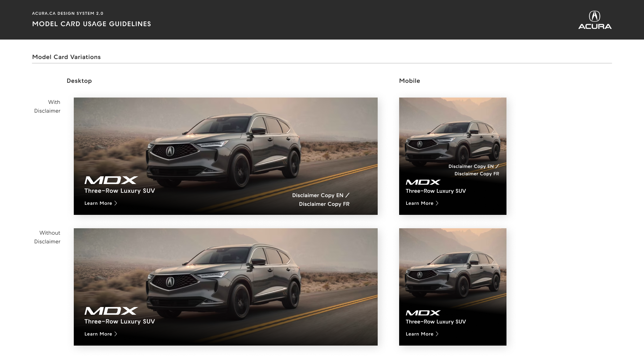Click the 'Without Disclaimer' row label
This screenshot has width=644, height=362.
click(47, 237)
